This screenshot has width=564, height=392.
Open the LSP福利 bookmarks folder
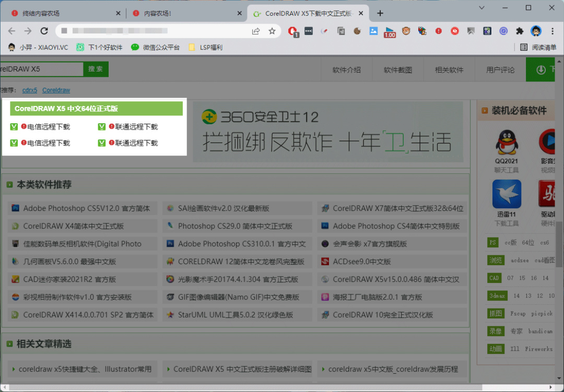[205, 47]
